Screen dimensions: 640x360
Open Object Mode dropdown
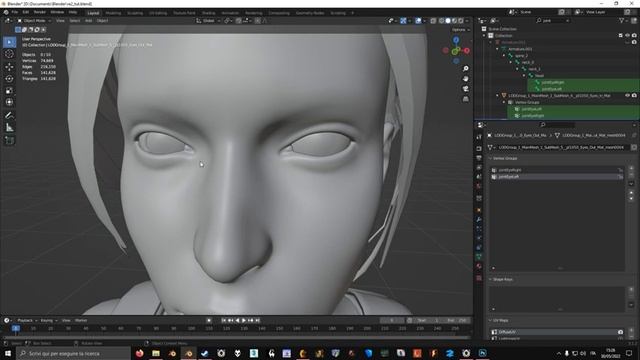pos(34,20)
